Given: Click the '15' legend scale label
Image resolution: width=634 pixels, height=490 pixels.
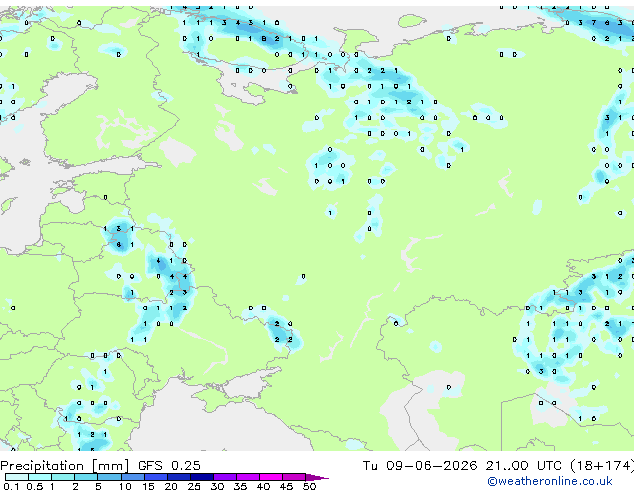Looking at the screenshot, I should pos(148,486).
